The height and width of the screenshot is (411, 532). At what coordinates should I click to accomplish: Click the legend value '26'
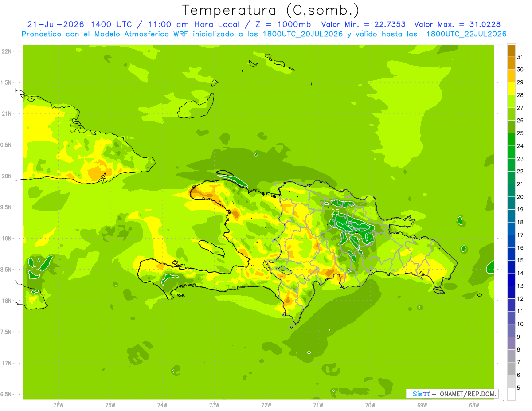(520, 120)
